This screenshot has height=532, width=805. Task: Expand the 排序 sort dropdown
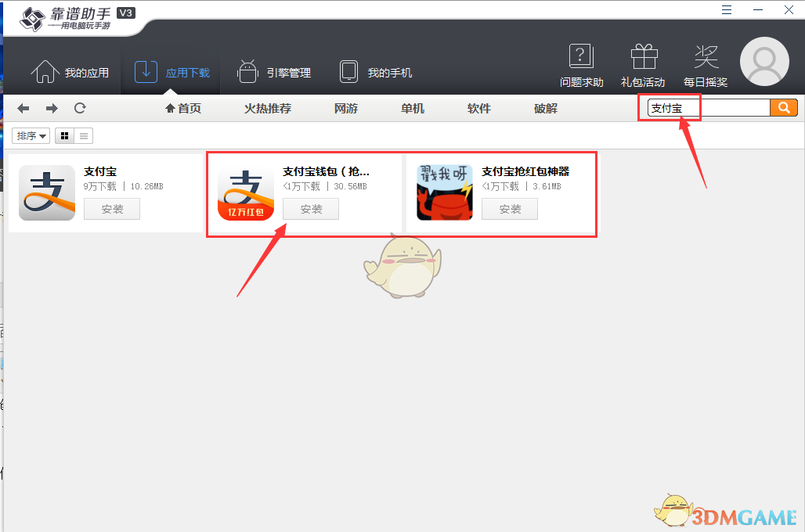31,136
